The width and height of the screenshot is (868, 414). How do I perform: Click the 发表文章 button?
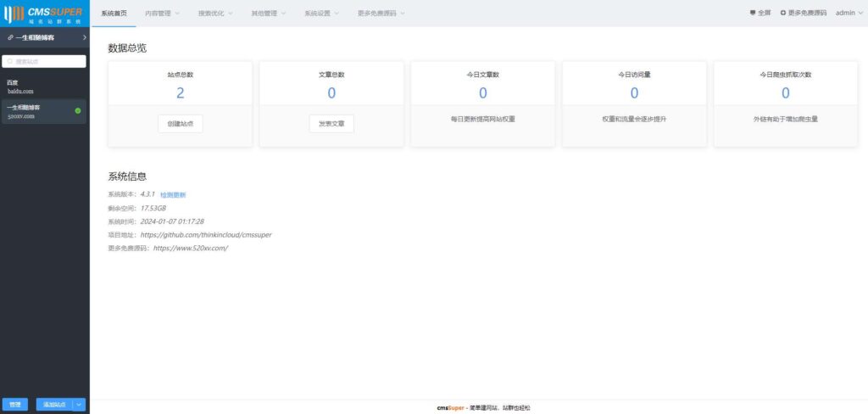tap(331, 124)
